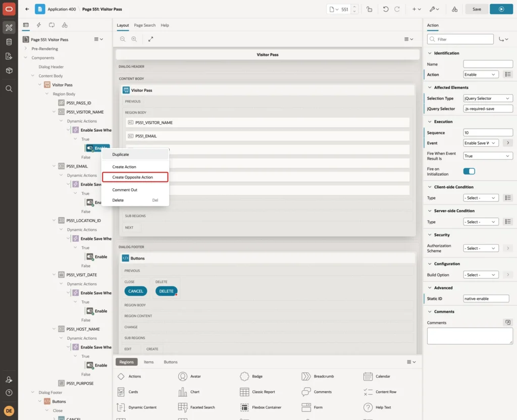The image size is (517, 420).
Task: Run the page with the play button
Action: click(501, 9)
